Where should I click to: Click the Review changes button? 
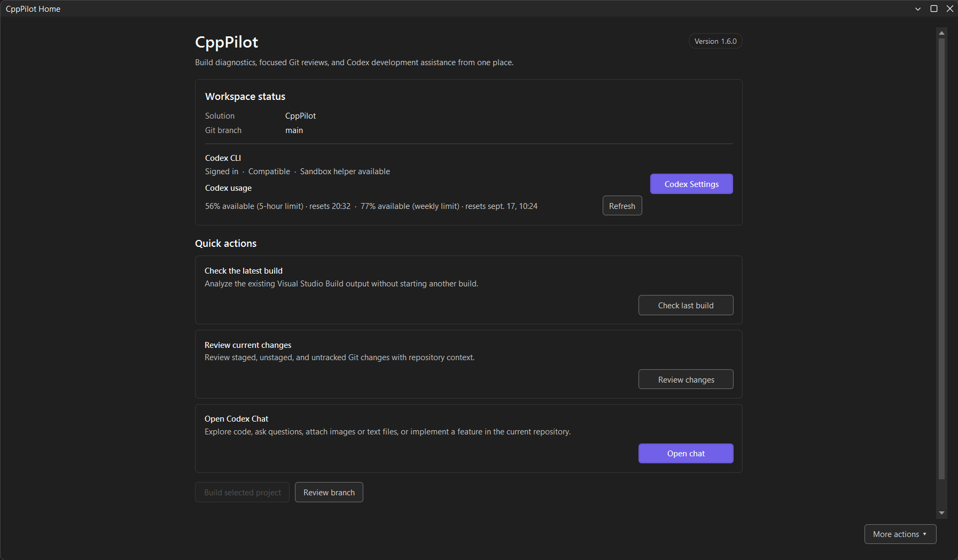(x=686, y=379)
